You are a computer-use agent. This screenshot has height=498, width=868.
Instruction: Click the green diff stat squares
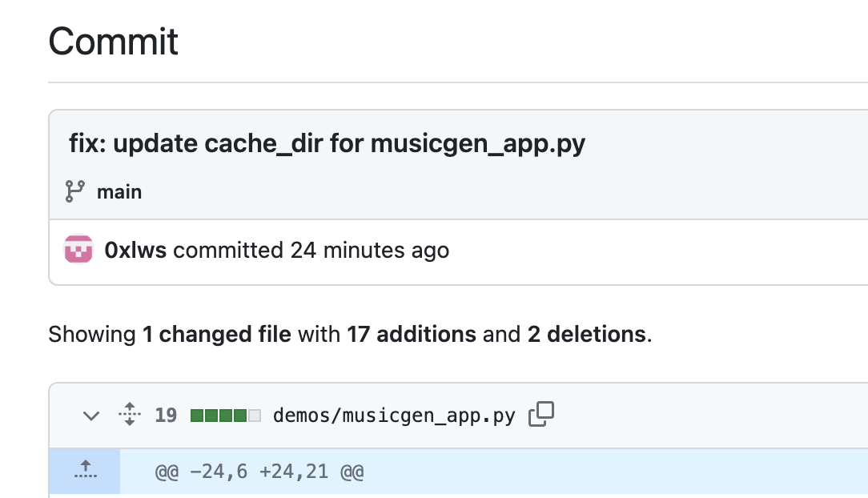tap(220, 415)
